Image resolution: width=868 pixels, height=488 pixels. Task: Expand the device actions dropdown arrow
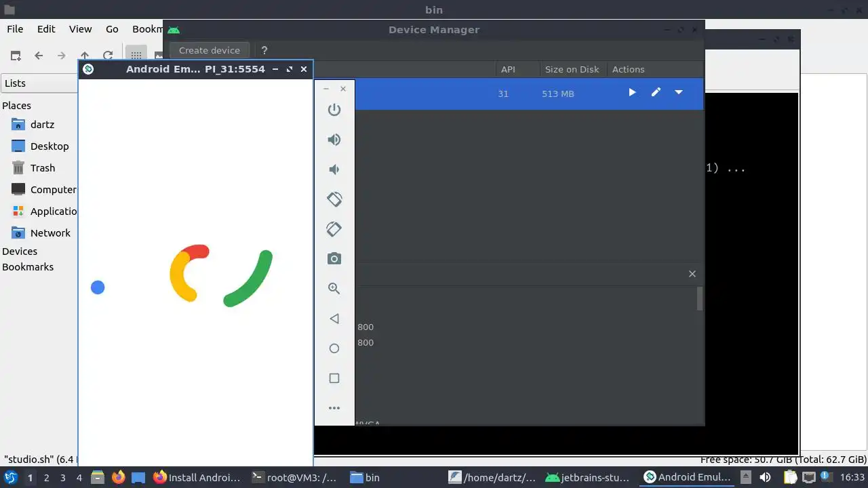click(x=678, y=92)
